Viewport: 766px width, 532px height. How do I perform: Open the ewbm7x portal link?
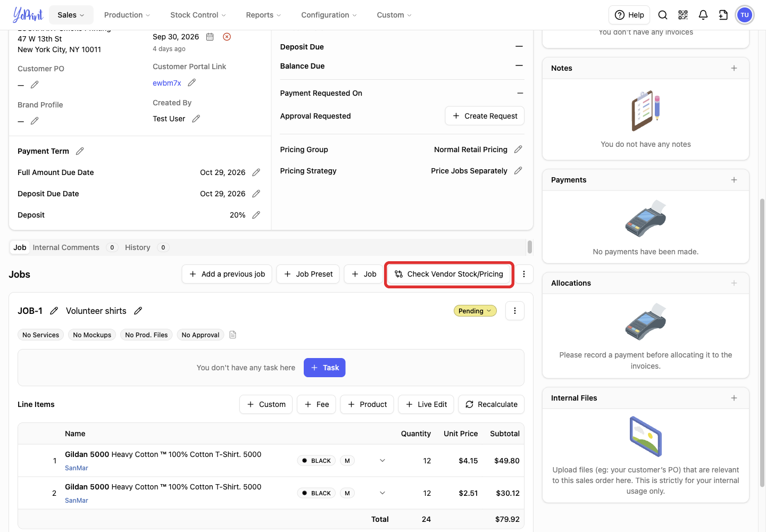coord(167,83)
